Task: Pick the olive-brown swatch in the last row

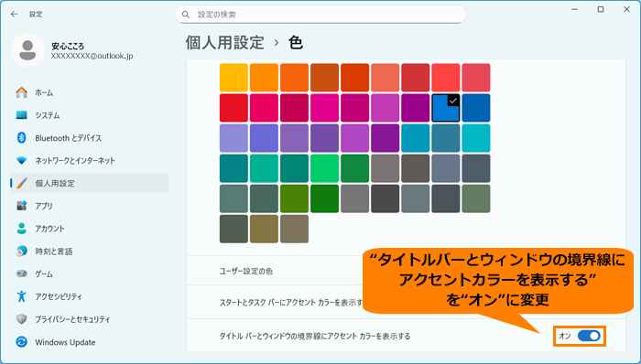Action: [x=264, y=229]
